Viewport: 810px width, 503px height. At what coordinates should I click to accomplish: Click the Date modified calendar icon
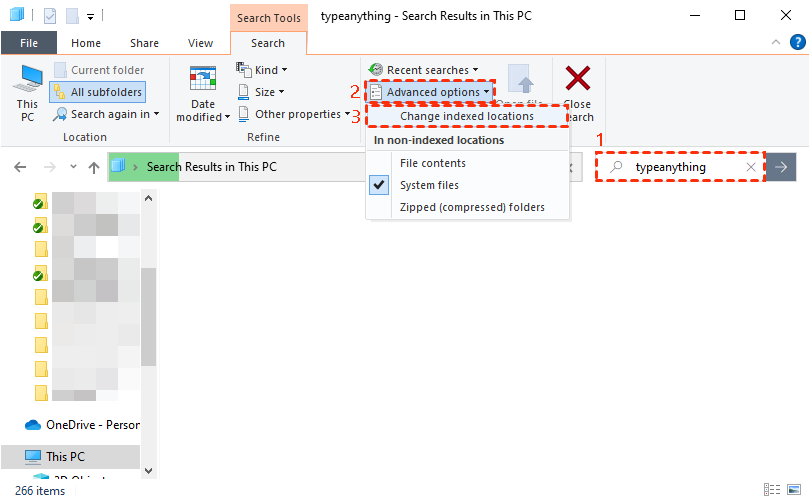[203, 80]
